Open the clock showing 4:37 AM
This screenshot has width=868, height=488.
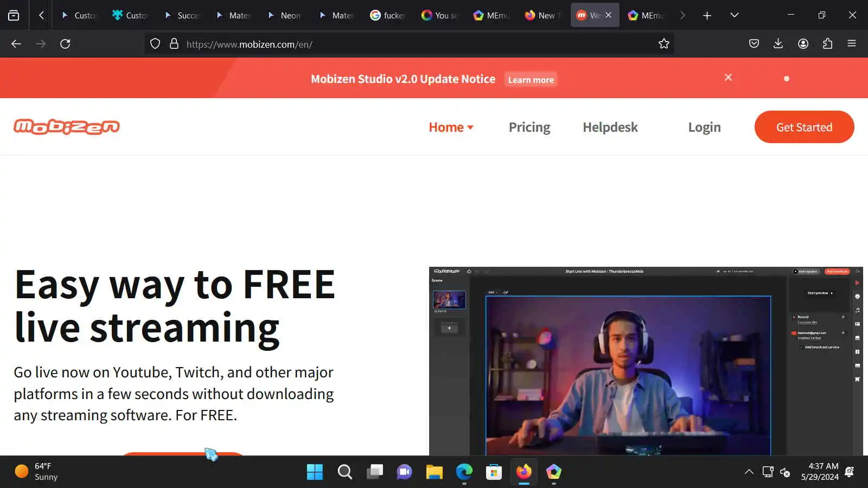click(x=820, y=472)
